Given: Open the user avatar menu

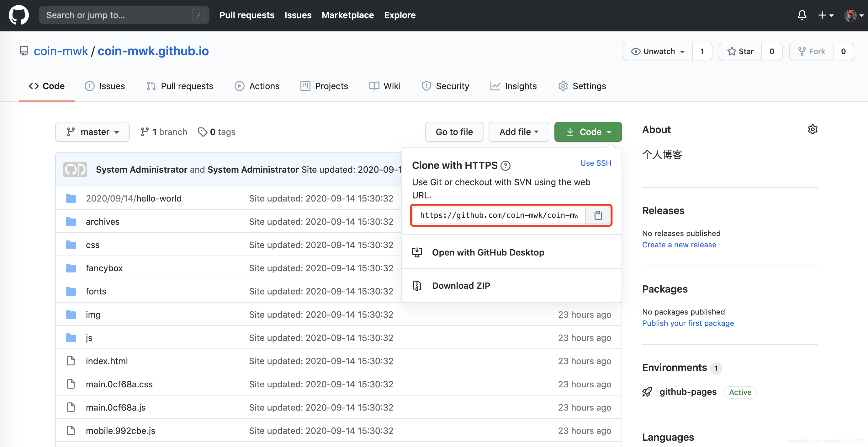Looking at the screenshot, I should (x=854, y=15).
